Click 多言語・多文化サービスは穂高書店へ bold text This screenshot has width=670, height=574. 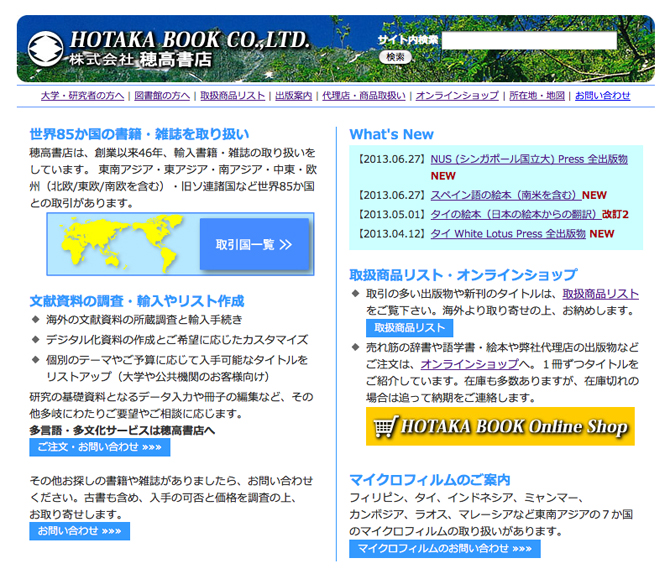coord(122,430)
